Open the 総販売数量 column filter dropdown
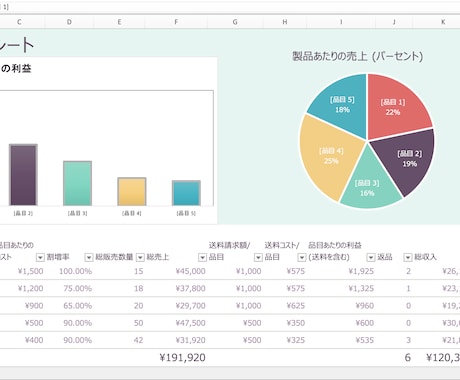 coord(140,257)
